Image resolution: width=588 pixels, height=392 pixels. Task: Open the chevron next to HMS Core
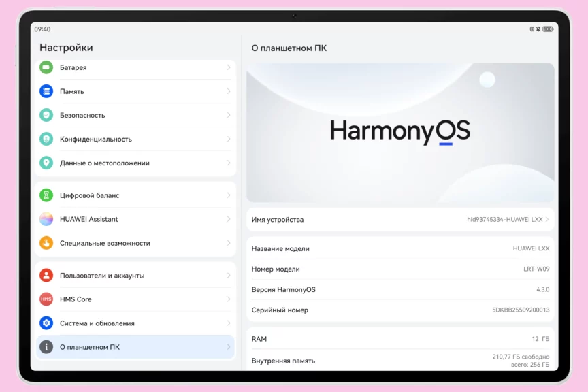[x=229, y=299]
